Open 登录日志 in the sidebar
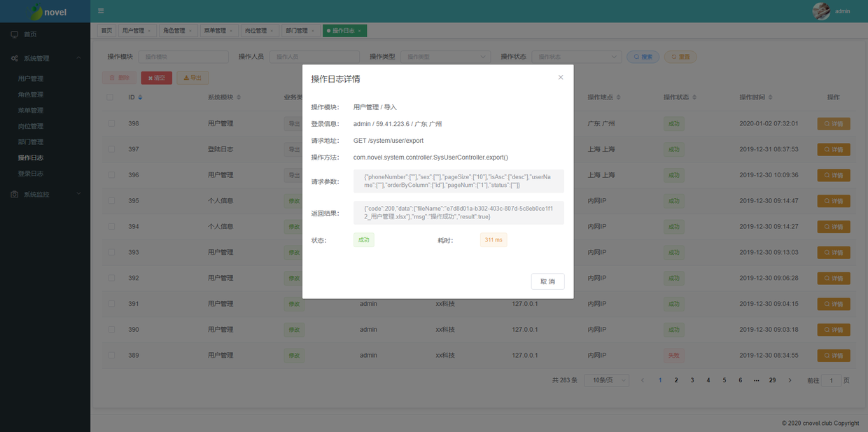This screenshot has width=868, height=432. (31, 174)
